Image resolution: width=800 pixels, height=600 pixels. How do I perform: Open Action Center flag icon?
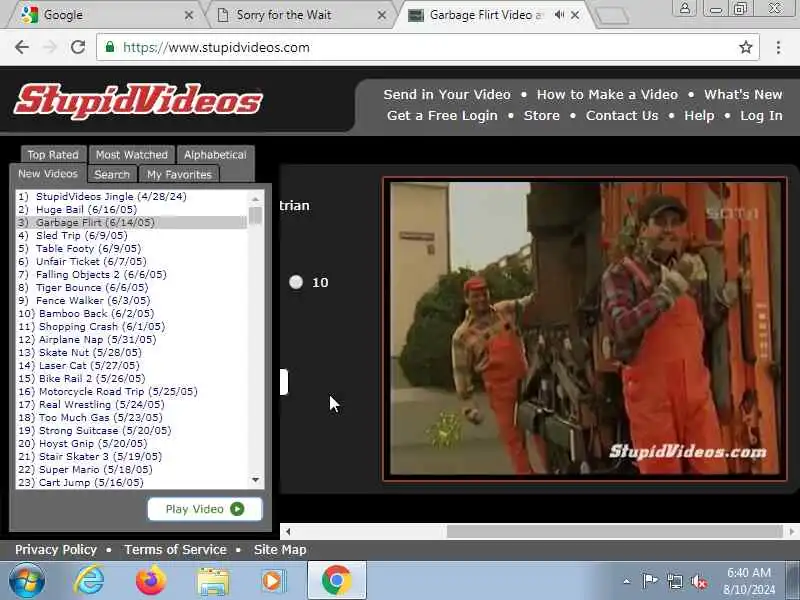pyautogui.click(x=650, y=580)
